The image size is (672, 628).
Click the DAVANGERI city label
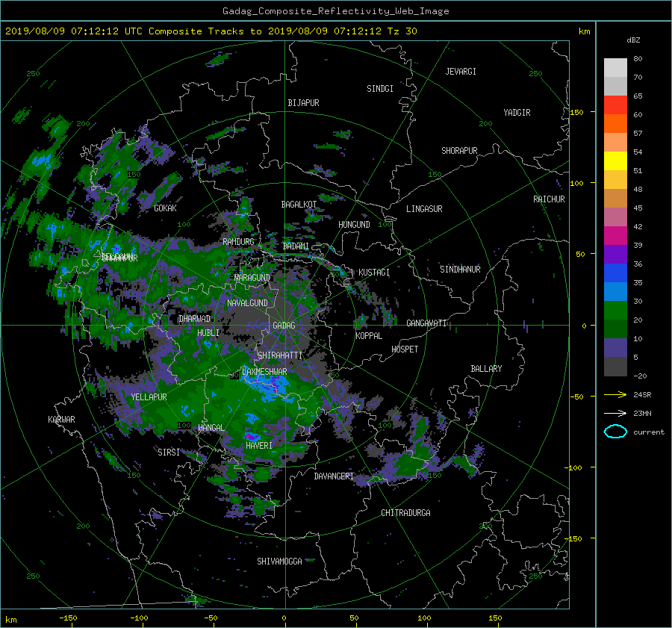click(334, 476)
